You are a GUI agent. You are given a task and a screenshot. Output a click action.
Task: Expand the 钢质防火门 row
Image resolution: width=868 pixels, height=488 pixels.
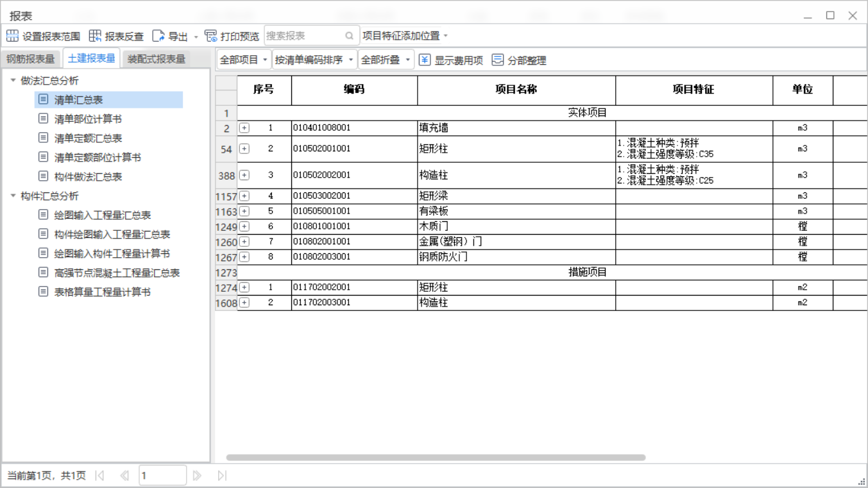(x=244, y=257)
